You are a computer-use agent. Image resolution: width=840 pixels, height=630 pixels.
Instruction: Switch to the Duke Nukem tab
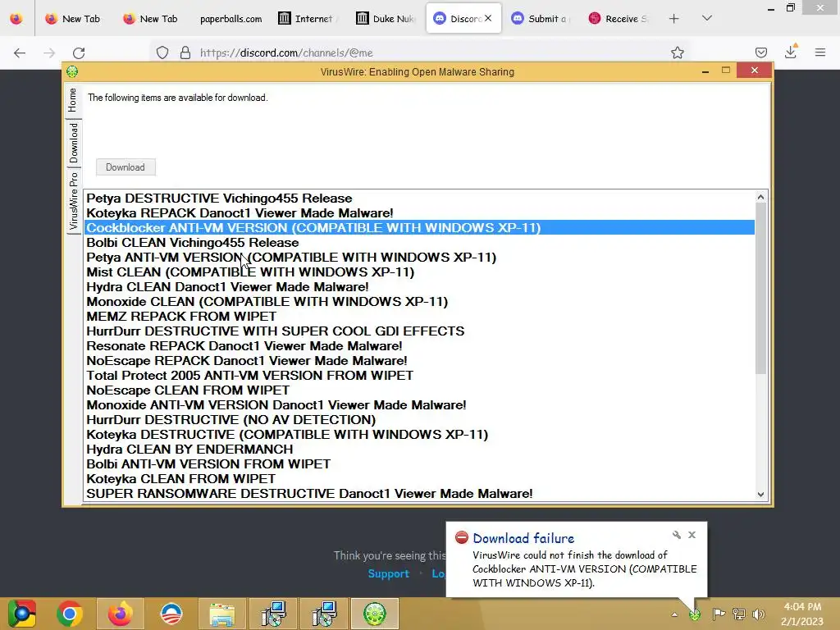point(386,19)
